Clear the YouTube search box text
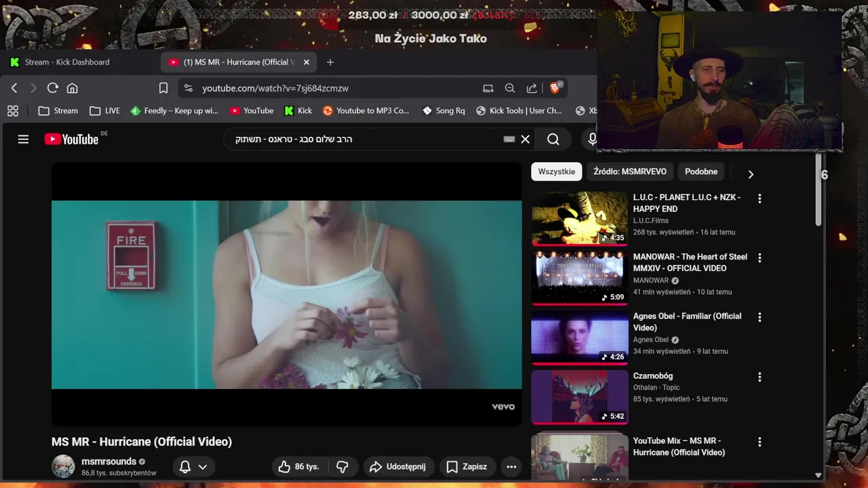 525,139
